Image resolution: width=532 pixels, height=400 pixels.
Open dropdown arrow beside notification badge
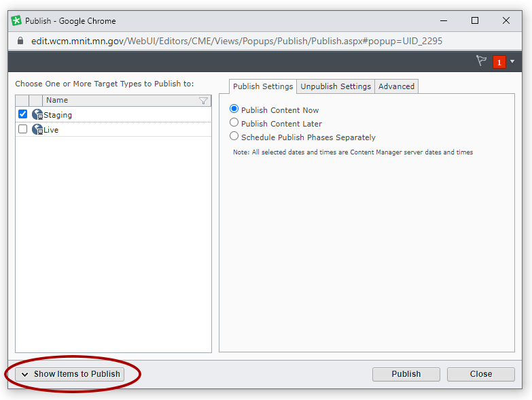pyautogui.click(x=512, y=62)
